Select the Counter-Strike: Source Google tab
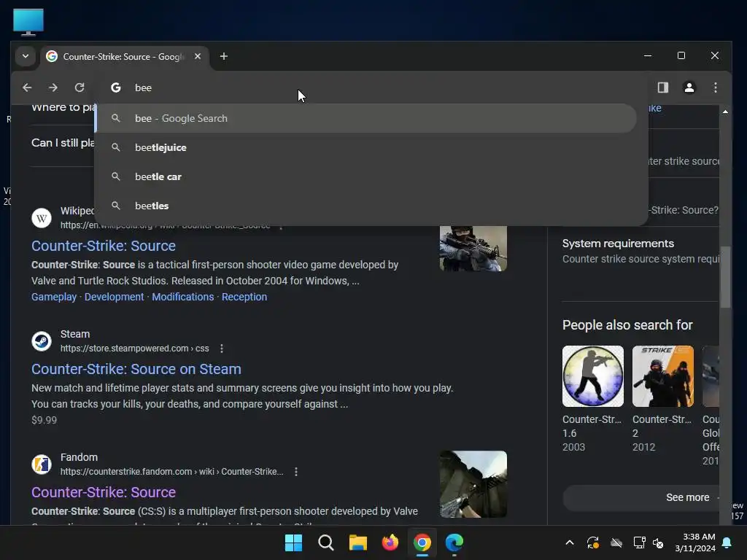The height and width of the screenshot is (560, 747). pyautogui.click(x=124, y=57)
